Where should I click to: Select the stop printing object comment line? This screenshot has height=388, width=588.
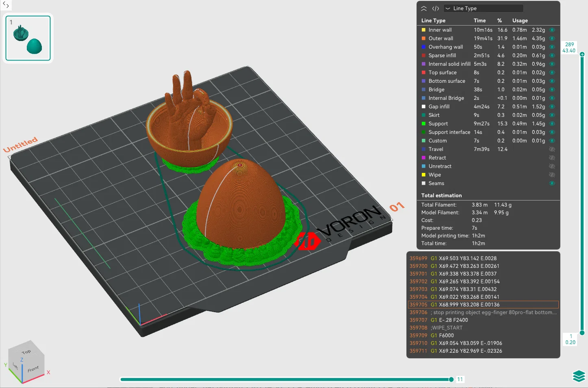(x=483, y=313)
